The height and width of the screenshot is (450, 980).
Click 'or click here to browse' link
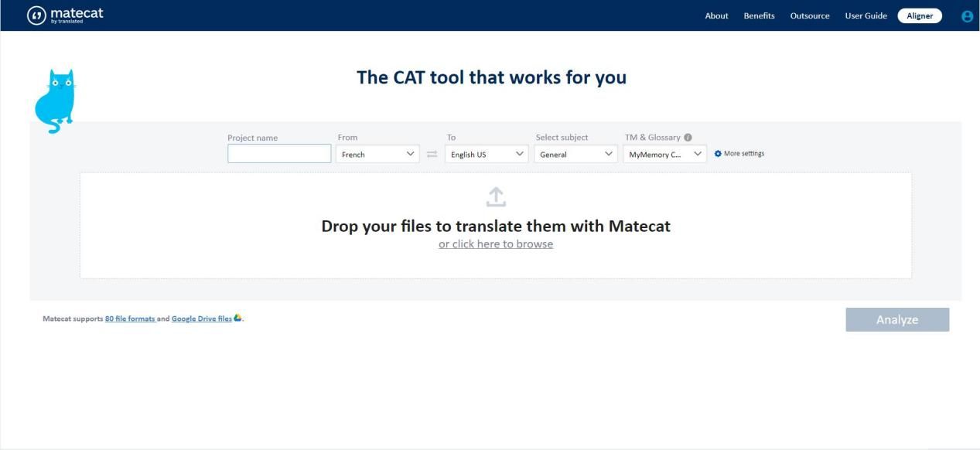(496, 244)
